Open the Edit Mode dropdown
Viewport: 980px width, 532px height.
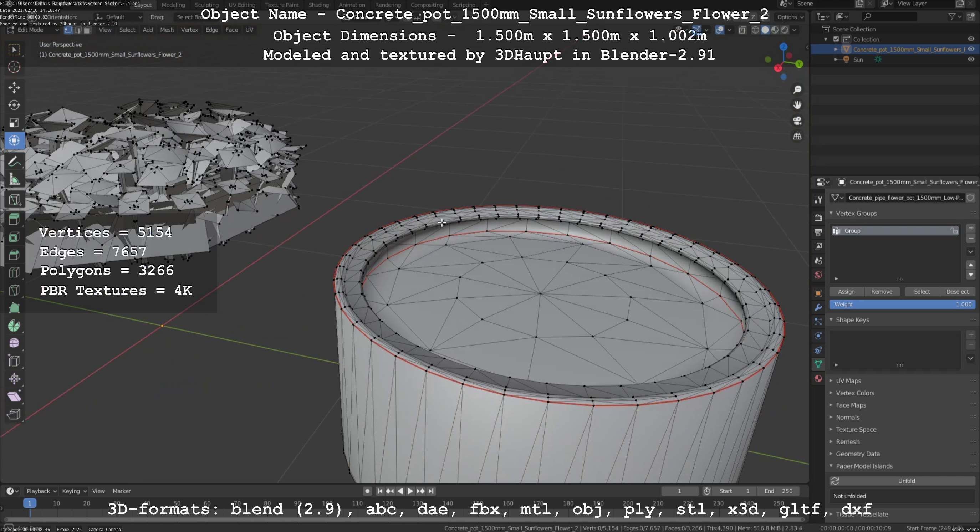tap(33, 30)
